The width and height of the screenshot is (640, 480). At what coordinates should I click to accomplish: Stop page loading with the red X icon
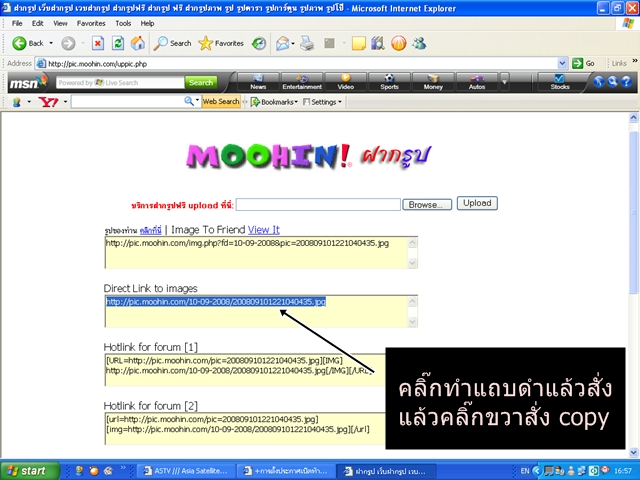coord(98,43)
